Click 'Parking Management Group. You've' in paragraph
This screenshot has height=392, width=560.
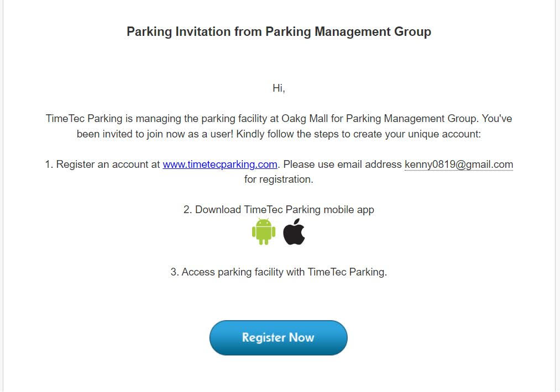(x=429, y=118)
